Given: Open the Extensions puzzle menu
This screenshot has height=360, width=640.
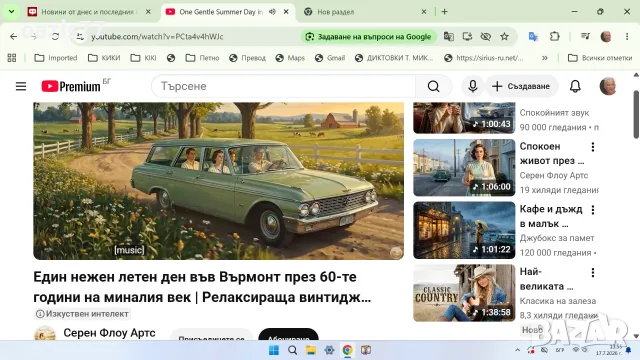Looking at the screenshot, I should point(554,37).
